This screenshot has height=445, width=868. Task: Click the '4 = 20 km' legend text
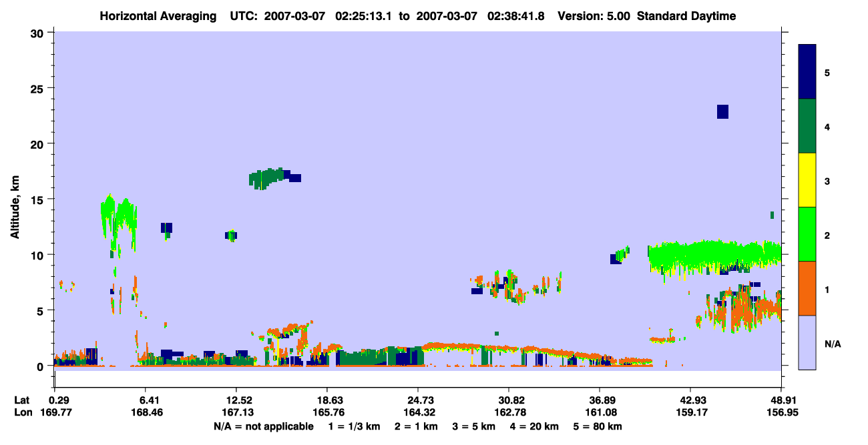[535, 426]
